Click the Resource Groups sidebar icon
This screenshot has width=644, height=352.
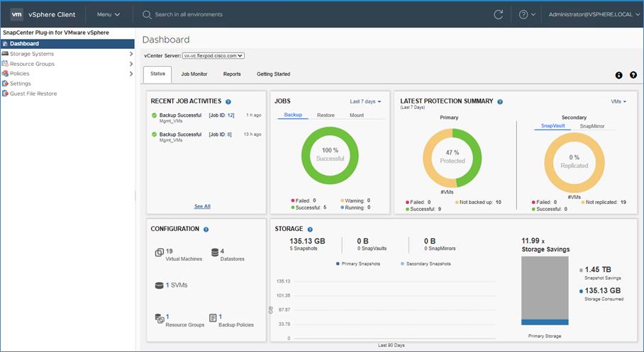pos(5,64)
